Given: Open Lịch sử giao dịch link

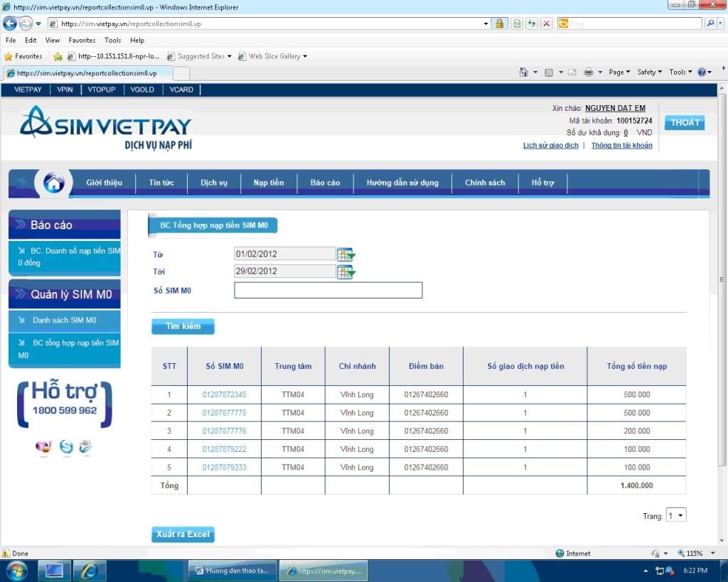Looking at the screenshot, I should (x=551, y=145).
